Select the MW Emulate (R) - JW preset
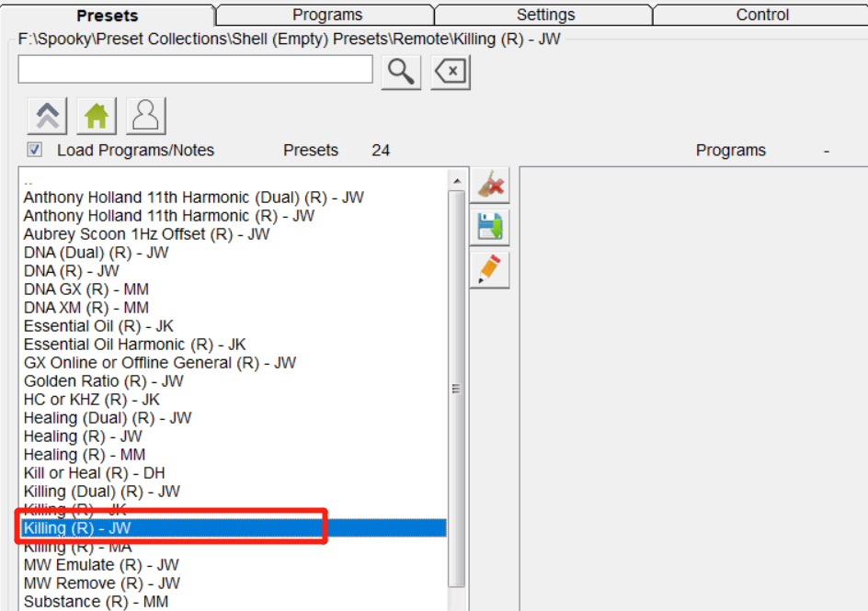868x611 pixels. (101, 565)
